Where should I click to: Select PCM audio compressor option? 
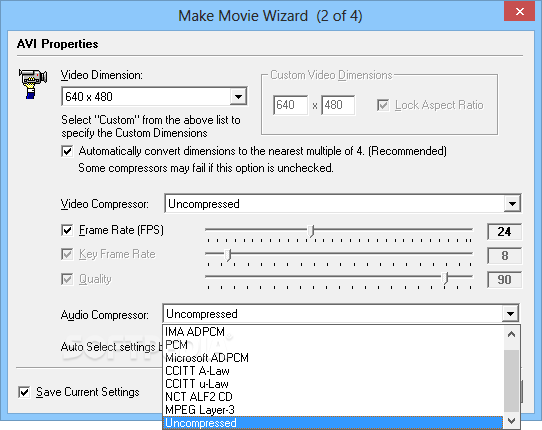point(333,345)
